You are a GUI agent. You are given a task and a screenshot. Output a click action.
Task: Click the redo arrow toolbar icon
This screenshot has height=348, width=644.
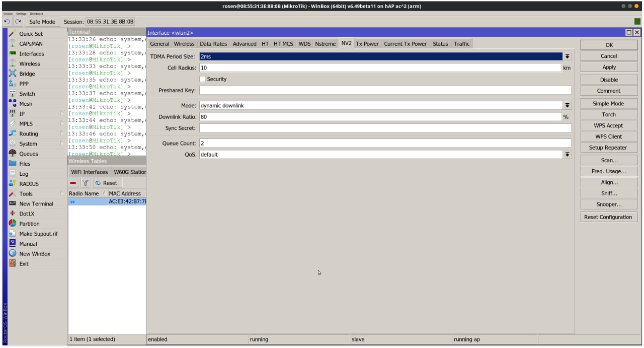coord(18,22)
